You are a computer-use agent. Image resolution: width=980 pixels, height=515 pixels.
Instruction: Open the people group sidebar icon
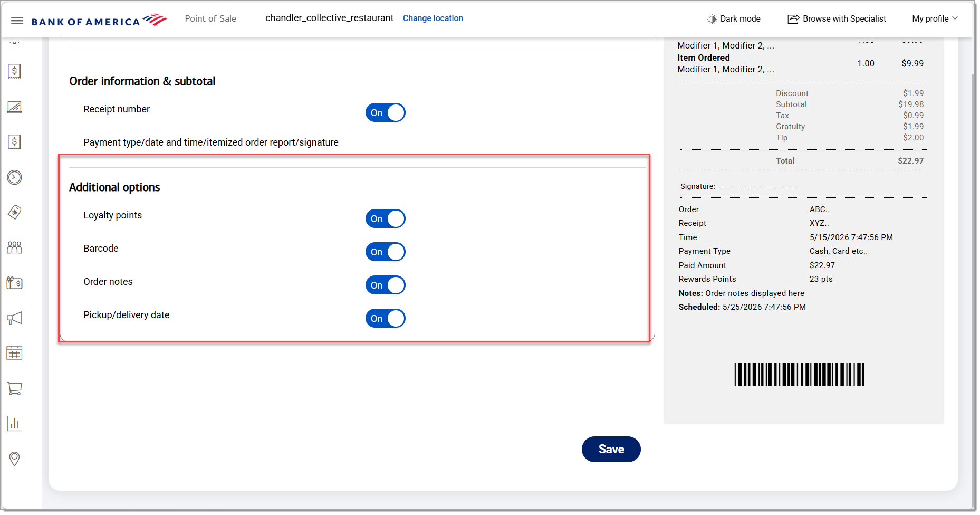15,247
